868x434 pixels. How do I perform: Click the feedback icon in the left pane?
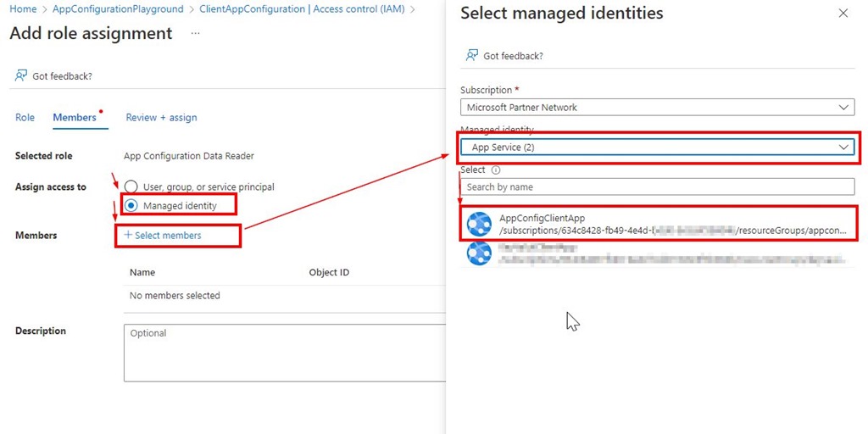point(21,75)
